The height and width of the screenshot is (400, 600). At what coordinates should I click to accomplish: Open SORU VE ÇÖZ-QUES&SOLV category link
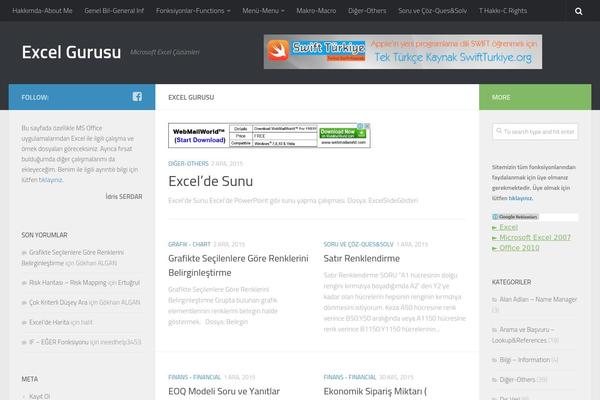coord(358,244)
